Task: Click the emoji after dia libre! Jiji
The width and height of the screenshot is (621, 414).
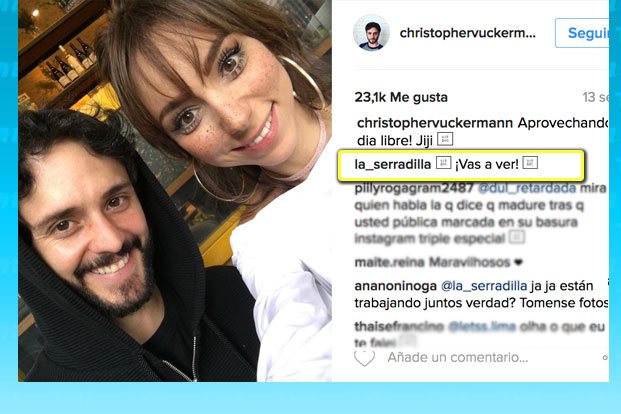Action: [x=445, y=139]
